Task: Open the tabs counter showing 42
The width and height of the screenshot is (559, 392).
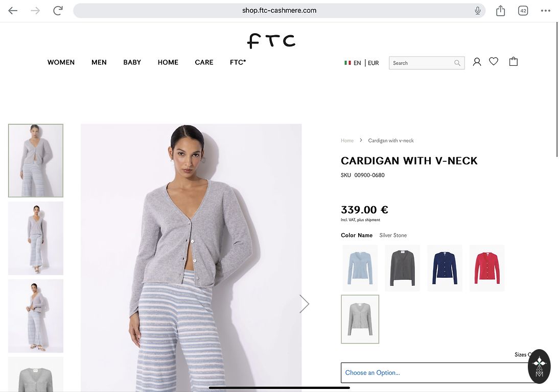Action: coord(523,11)
